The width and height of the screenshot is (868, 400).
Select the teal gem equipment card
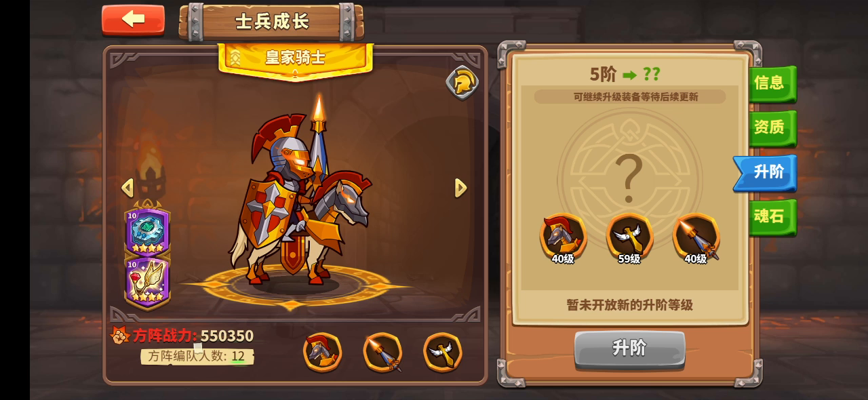[146, 232]
